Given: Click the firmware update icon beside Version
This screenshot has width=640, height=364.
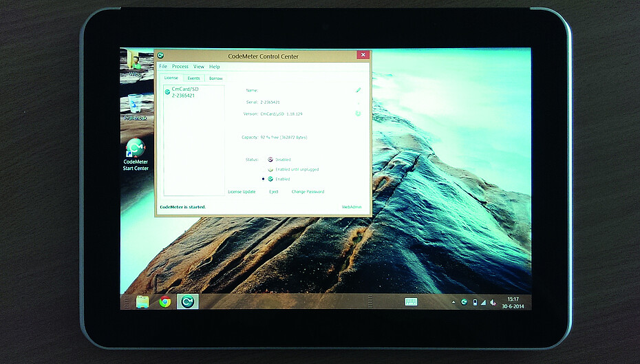Looking at the screenshot, I should [x=358, y=114].
